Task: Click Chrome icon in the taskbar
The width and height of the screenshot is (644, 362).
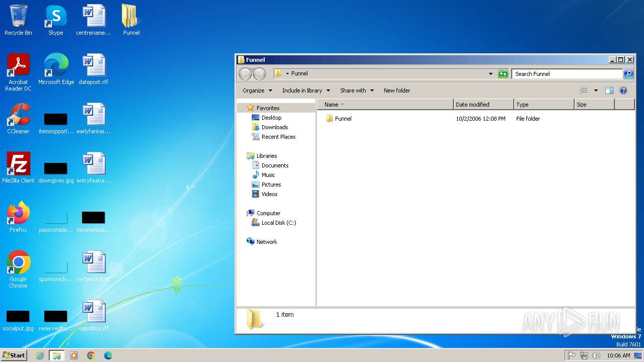Action: [91, 355]
